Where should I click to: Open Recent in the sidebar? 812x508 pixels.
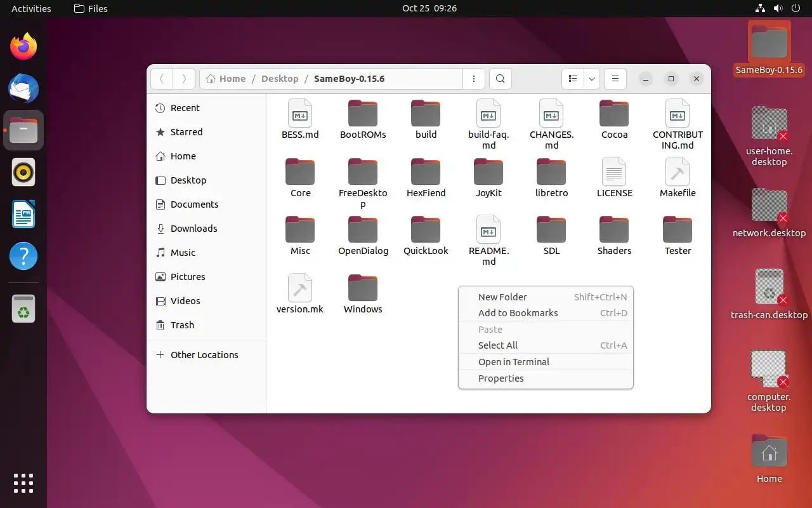tap(207, 108)
